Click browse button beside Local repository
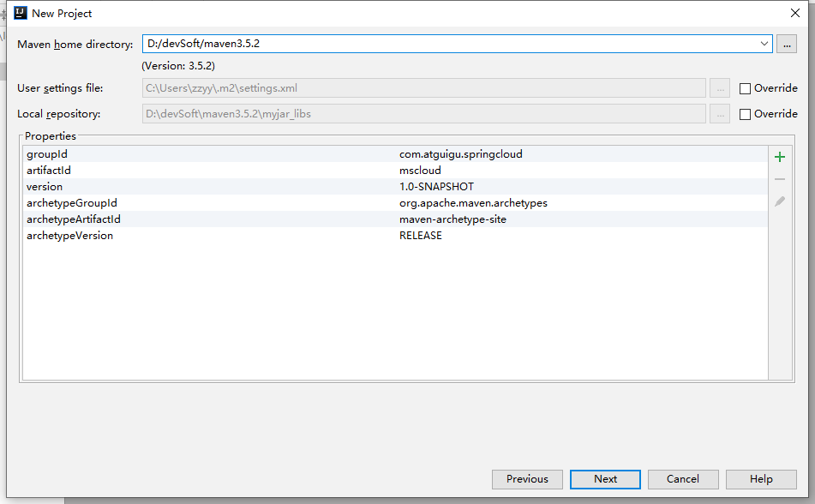The image size is (815, 504). [720, 114]
